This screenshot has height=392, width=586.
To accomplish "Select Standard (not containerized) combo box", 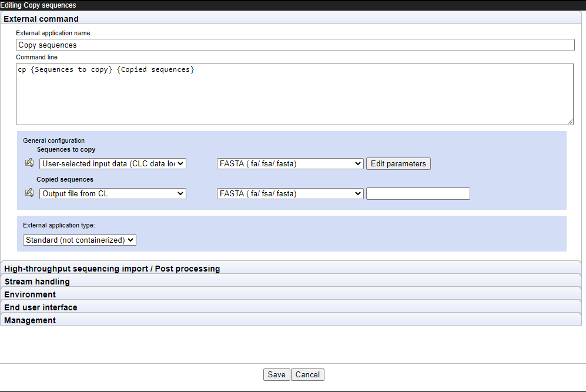I will point(79,240).
